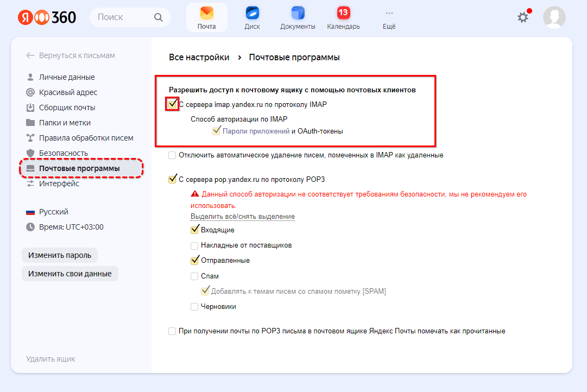
Task: Uncheck the Отправленные folder checkbox
Action: (194, 260)
